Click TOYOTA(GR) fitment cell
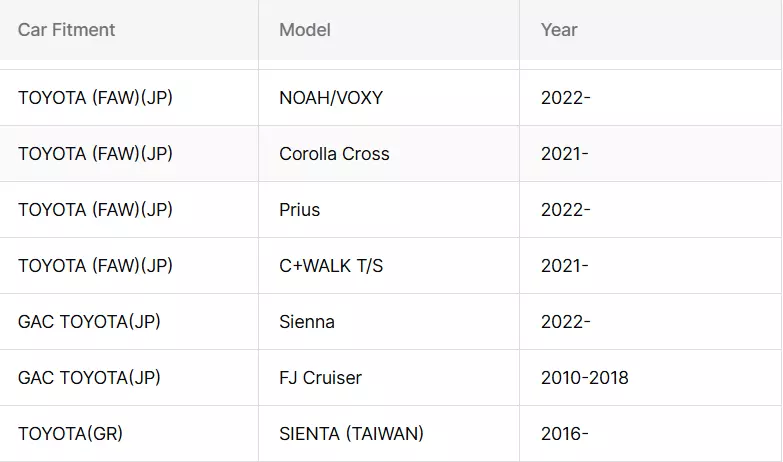This screenshot has height=462, width=783. [x=129, y=434]
